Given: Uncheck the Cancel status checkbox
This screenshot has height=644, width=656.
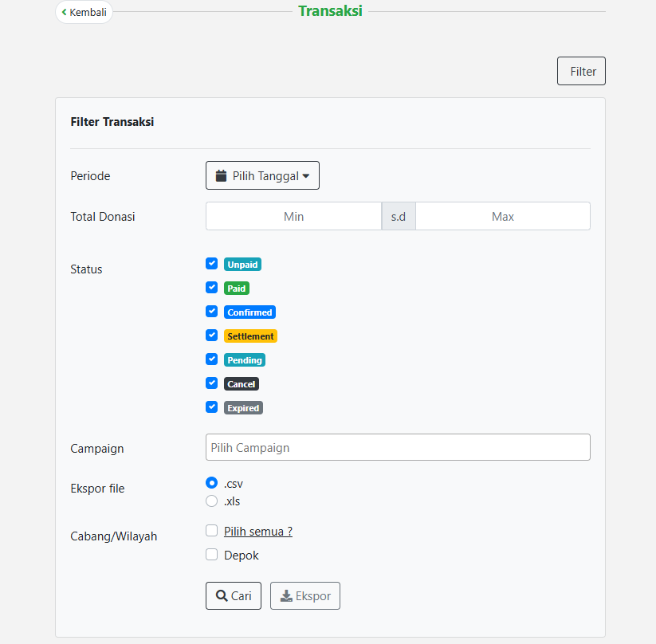Looking at the screenshot, I should click(x=211, y=383).
